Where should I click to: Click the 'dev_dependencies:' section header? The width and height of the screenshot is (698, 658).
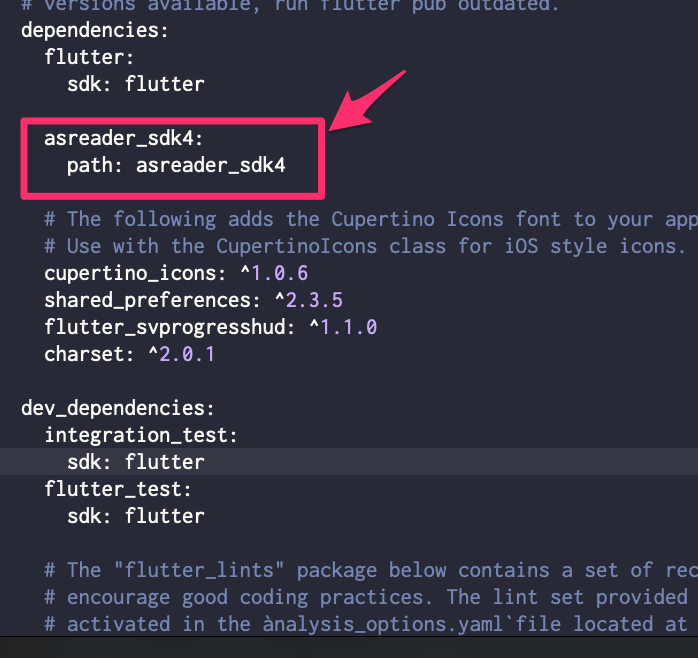(x=118, y=408)
